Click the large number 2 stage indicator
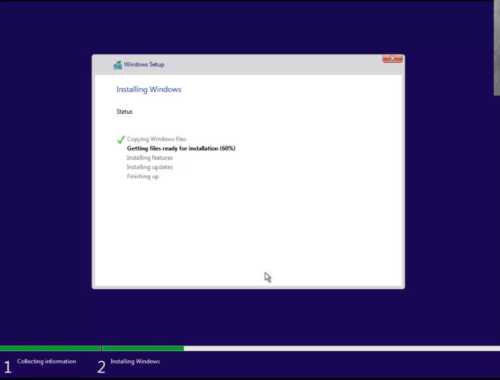 [x=101, y=367]
